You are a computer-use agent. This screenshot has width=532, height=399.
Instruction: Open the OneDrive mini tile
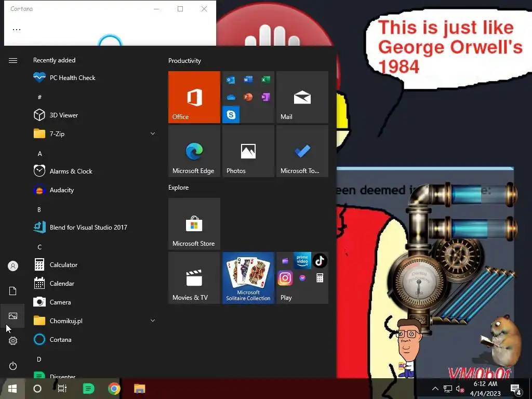(231, 97)
